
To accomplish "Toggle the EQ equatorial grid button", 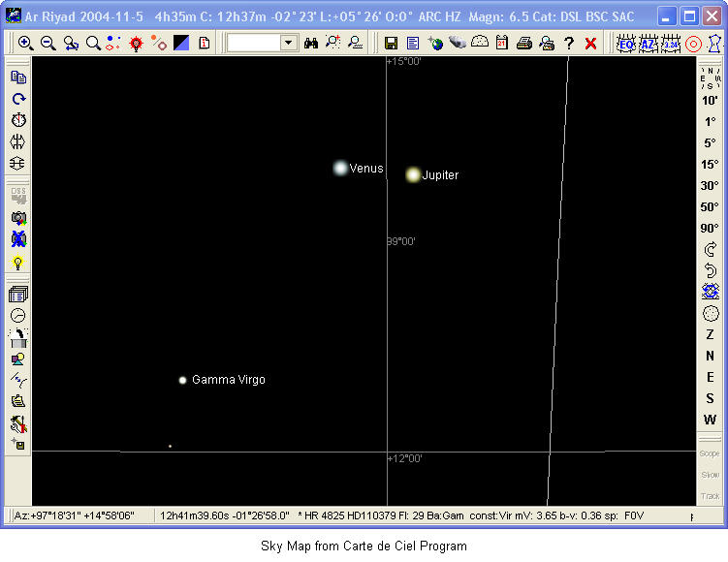I will 626,44.
